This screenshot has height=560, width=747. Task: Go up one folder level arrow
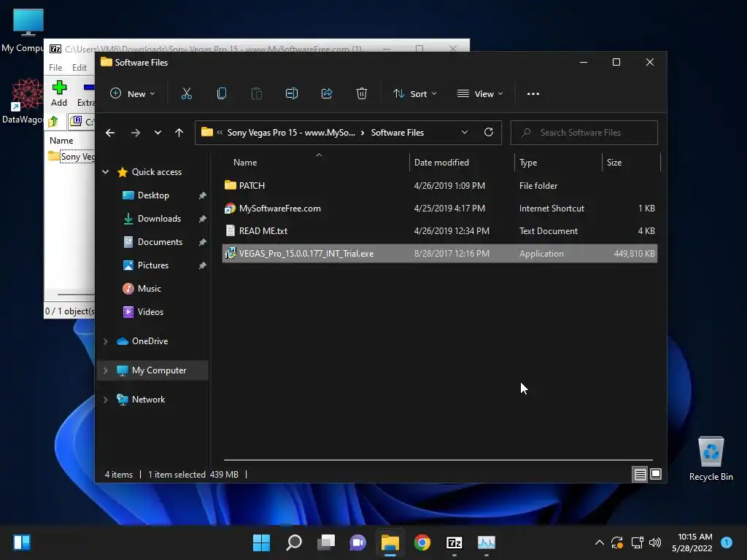(x=179, y=133)
